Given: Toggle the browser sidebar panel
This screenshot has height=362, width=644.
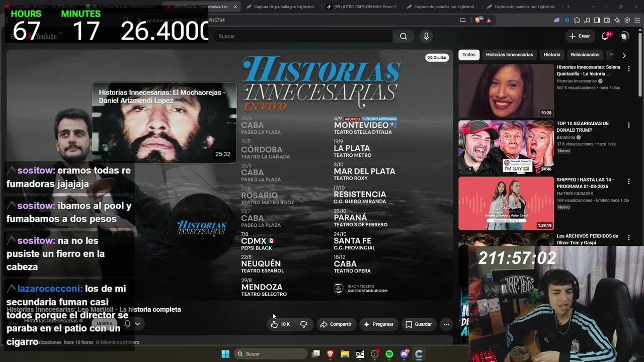Looking at the screenshot, I should click(x=597, y=20).
